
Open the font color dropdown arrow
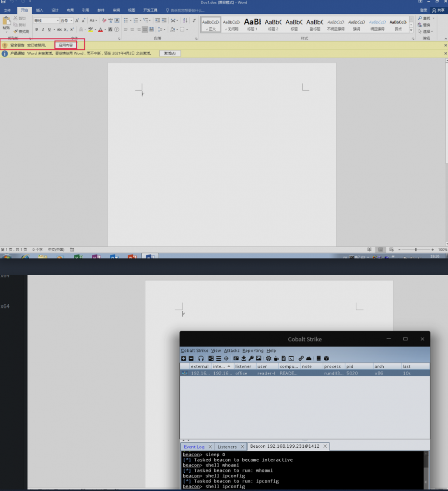[105, 29]
